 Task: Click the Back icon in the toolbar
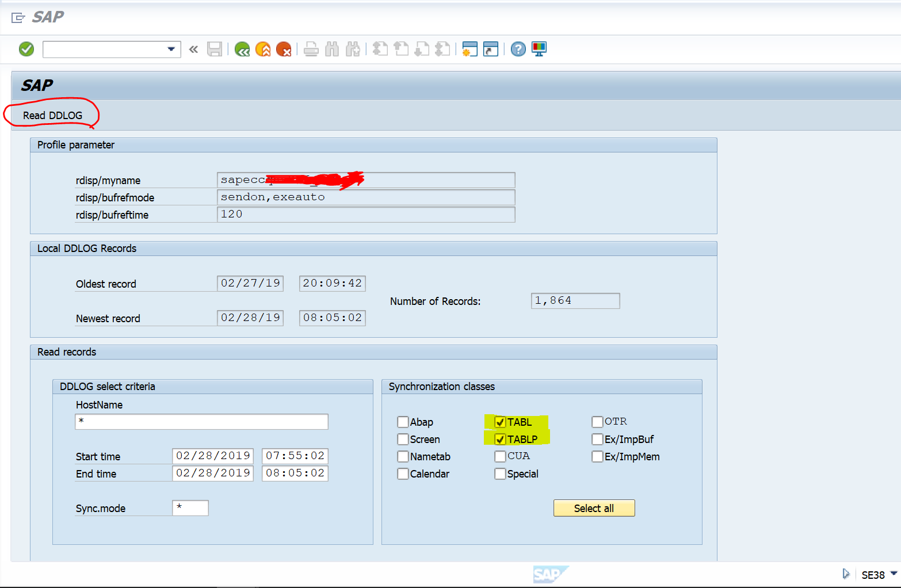tap(242, 49)
